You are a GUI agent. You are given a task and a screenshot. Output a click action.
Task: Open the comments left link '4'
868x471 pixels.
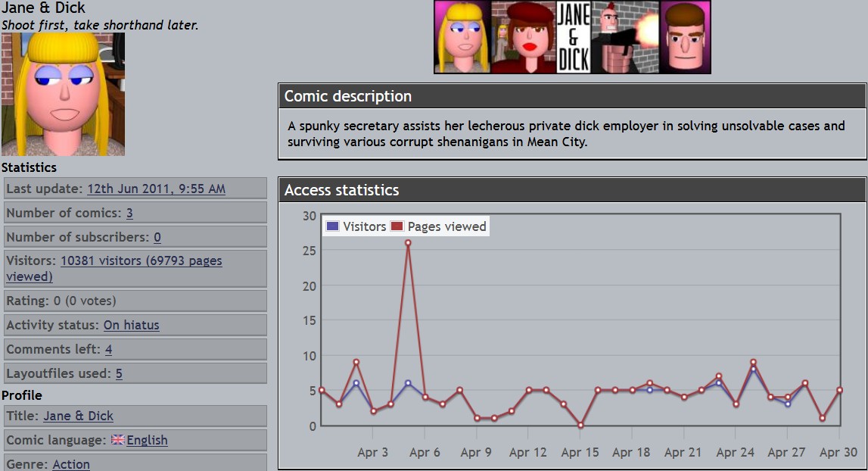point(108,349)
